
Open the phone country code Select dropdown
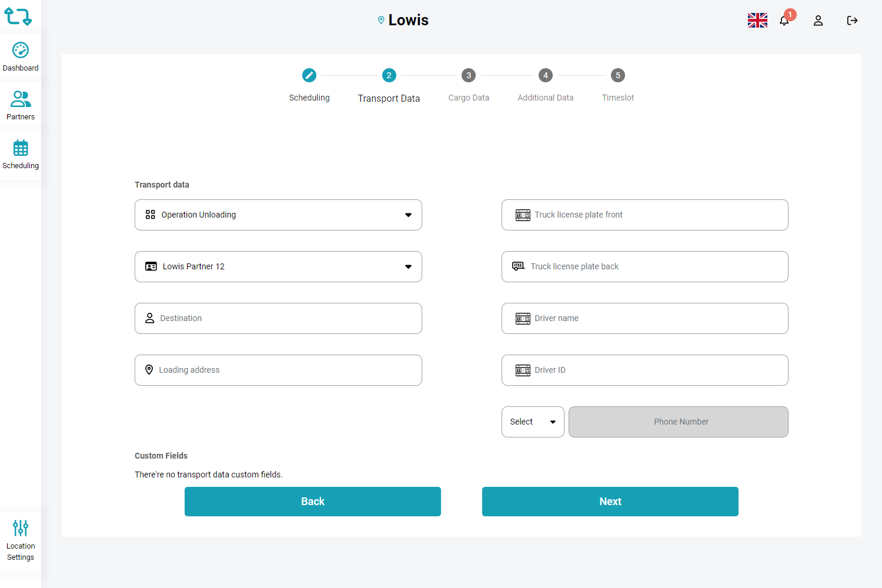click(533, 422)
